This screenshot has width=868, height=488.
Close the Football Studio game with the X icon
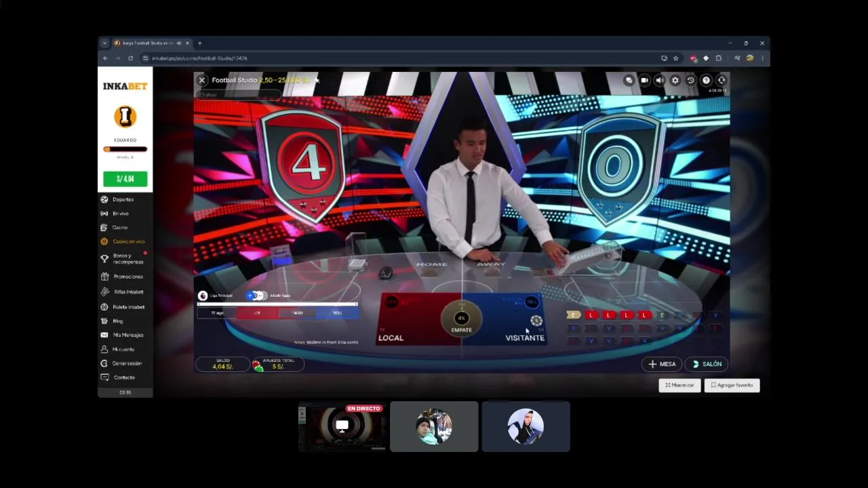(201, 80)
